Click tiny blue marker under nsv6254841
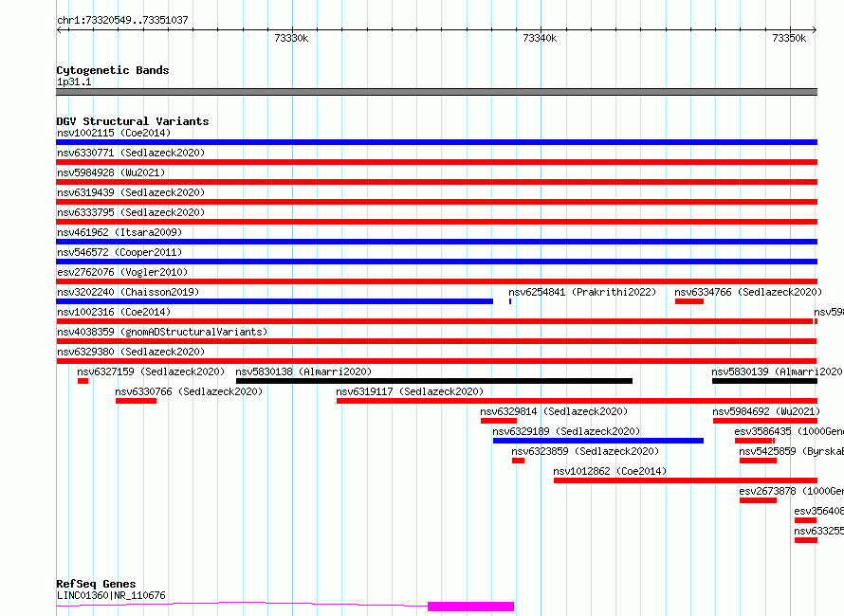Viewport: 844px width, 616px height. [x=510, y=301]
